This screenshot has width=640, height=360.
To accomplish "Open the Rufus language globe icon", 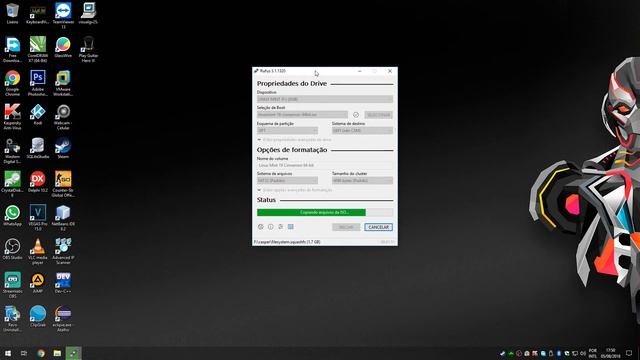I will 261,227.
